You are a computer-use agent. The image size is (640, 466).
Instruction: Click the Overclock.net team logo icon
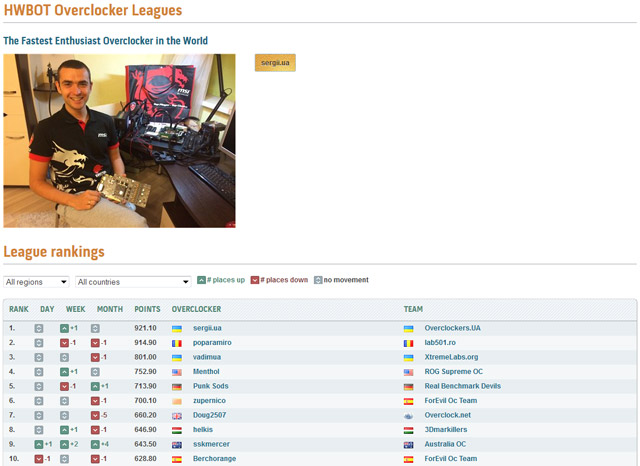tap(409, 416)
